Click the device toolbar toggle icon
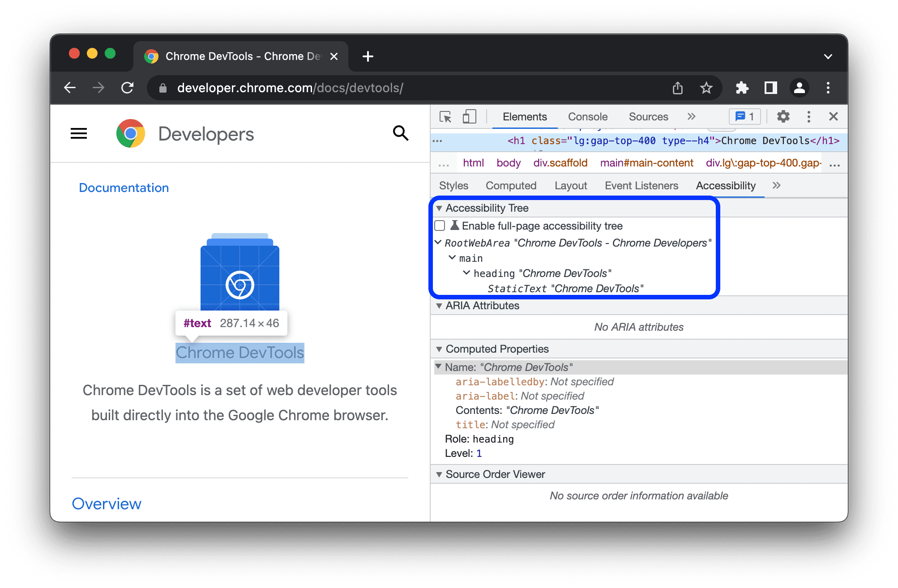Screen dimensions: 898x588 point(469,116)
